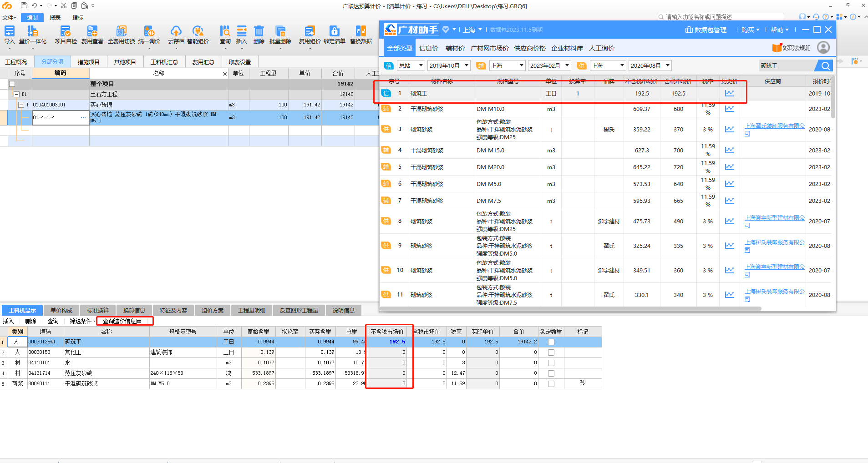
Task: Open 上海泖宇新型建材有限公司 link in row 8
Action: click(x=775, y=221)
